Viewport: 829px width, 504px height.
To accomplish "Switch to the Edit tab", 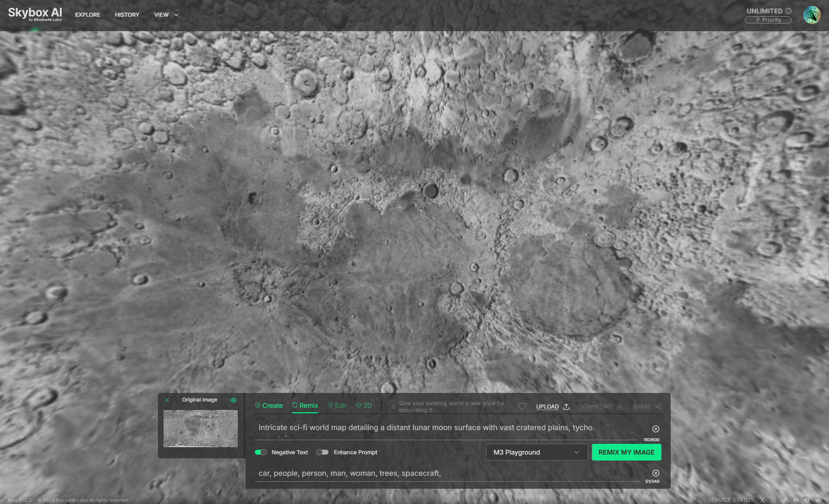I will [337, 406].
